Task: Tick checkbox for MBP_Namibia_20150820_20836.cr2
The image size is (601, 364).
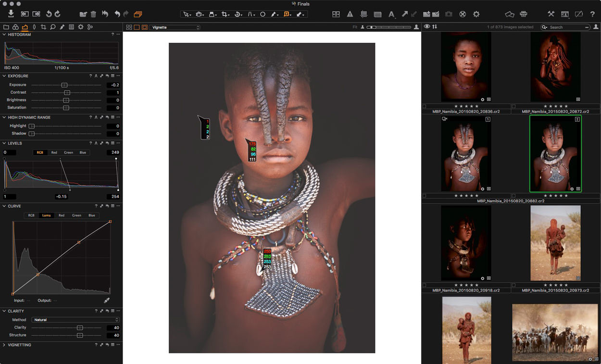Action: click(x=424, y=106)
